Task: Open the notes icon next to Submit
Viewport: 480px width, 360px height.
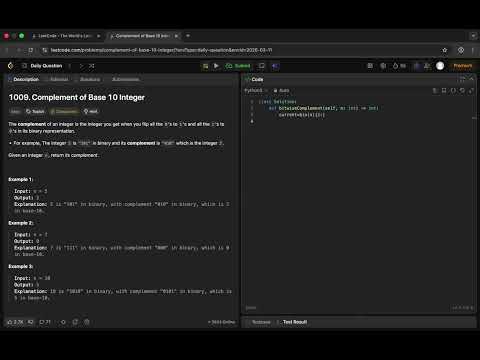Action: [262, 66]
